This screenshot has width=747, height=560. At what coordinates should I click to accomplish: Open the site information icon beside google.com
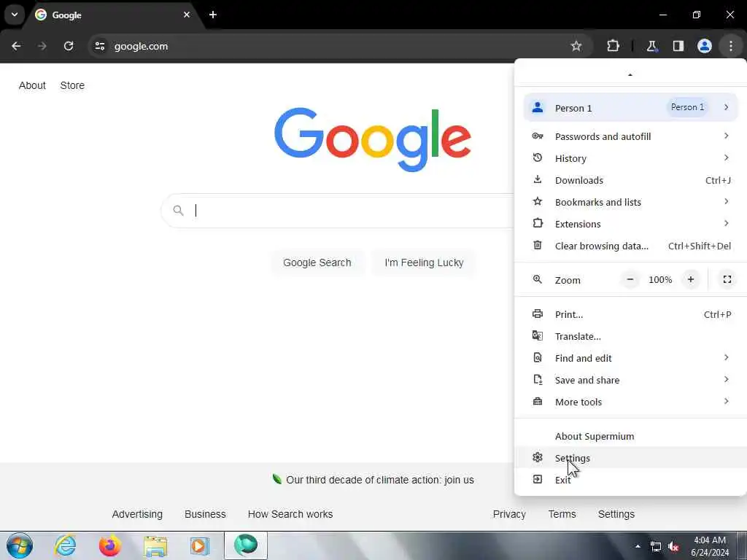tap(99, 46)
